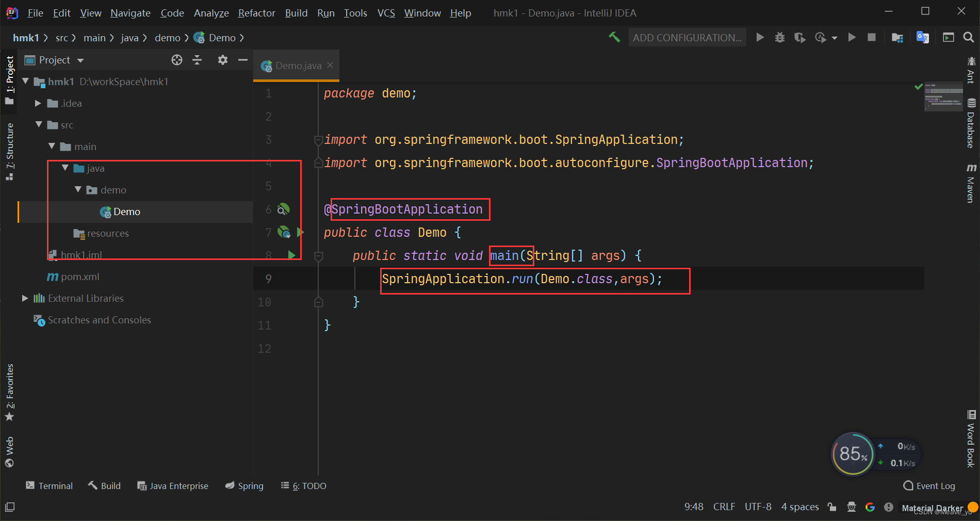Screen dimensions: 980x521
Task: Open the Terminal tool window
Action: pyautogui.click(x=50, y=485)
